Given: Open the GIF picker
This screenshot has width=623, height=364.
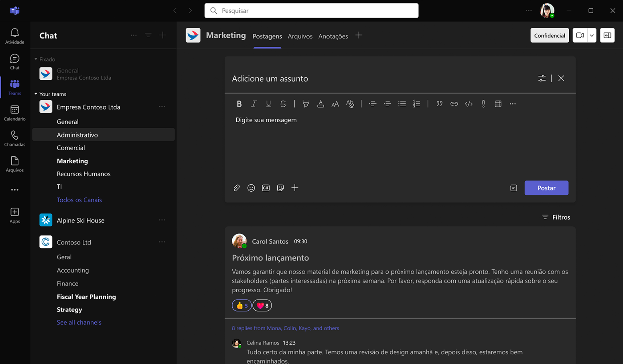Looking at the screenshot, I should point(266,188).
